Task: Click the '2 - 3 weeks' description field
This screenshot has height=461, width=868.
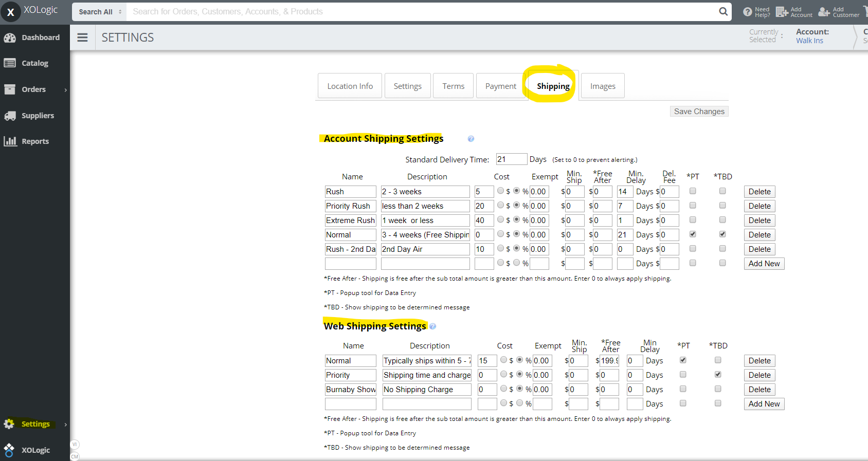Action: pyautogui.click(x=425, y=192)
